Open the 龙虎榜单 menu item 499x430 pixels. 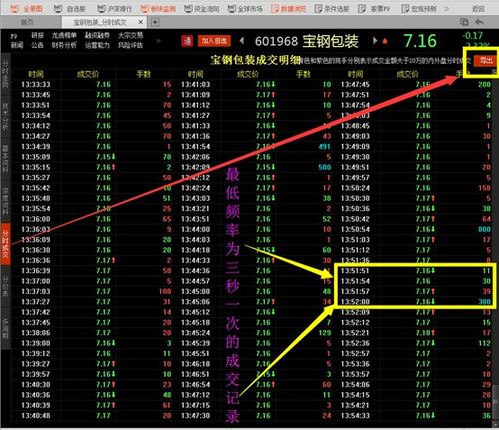click(x=64, y=35)
